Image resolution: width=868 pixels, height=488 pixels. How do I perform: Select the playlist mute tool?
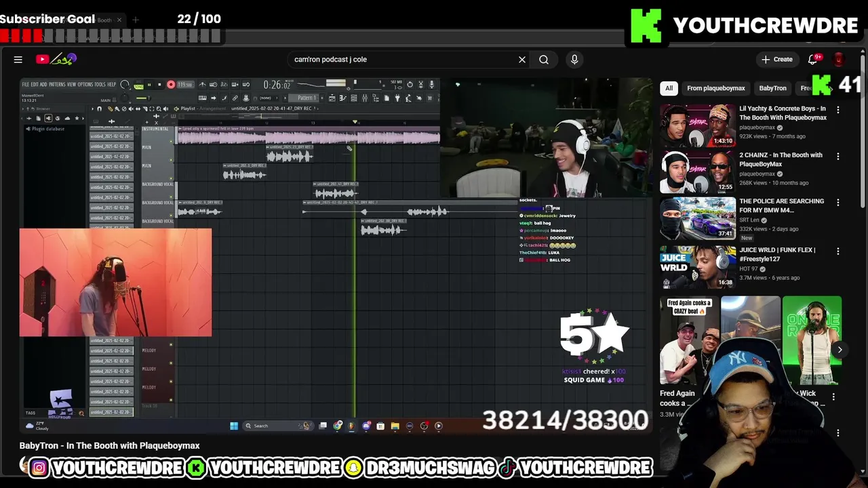[131, 108]
